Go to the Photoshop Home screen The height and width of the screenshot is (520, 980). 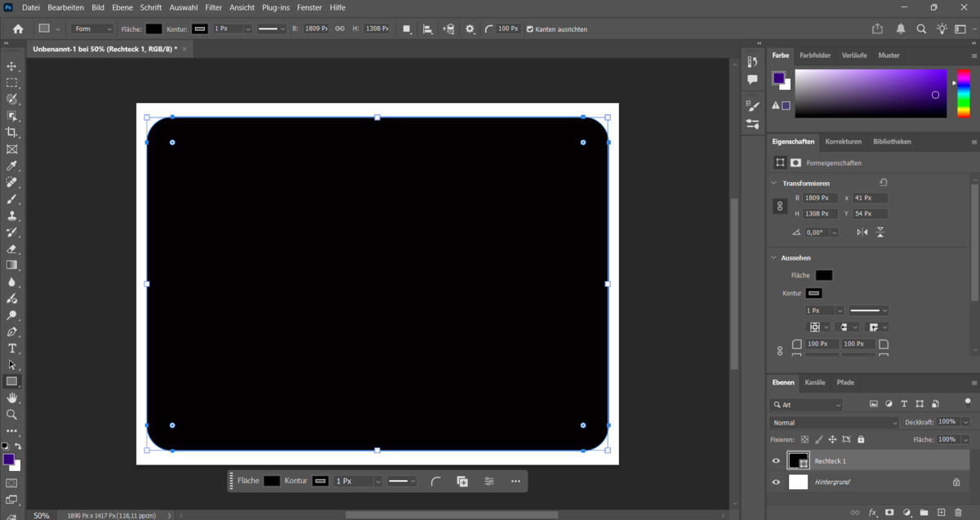[x=16, y=29]
